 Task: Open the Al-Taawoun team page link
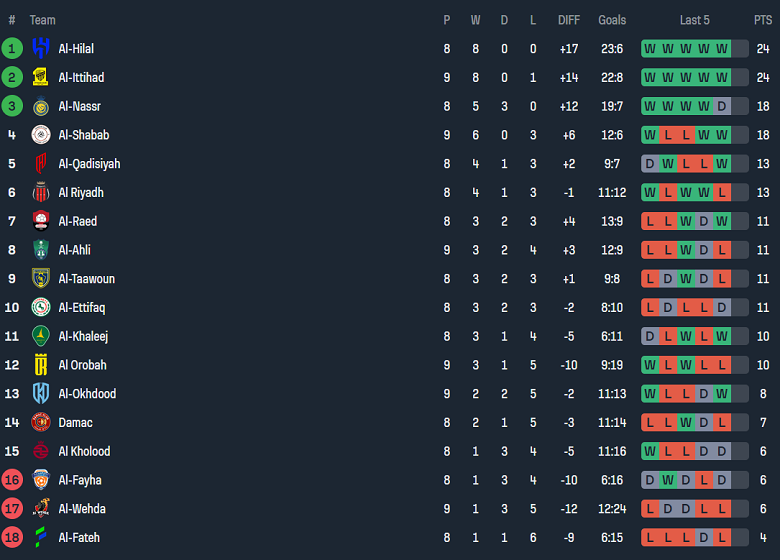tap(86, 279)
